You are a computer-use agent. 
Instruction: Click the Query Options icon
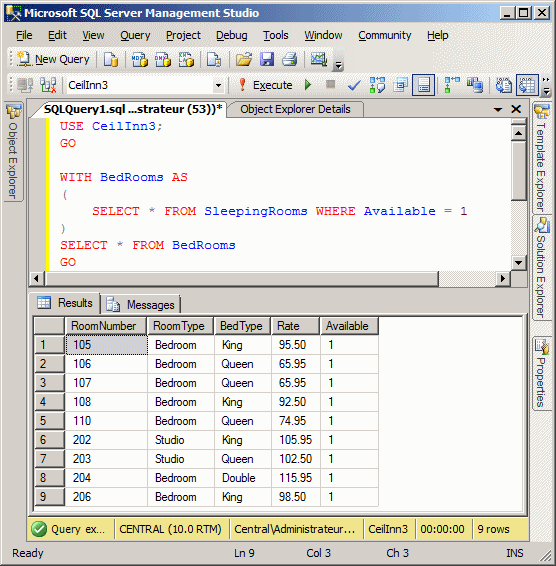pos(400,86)
